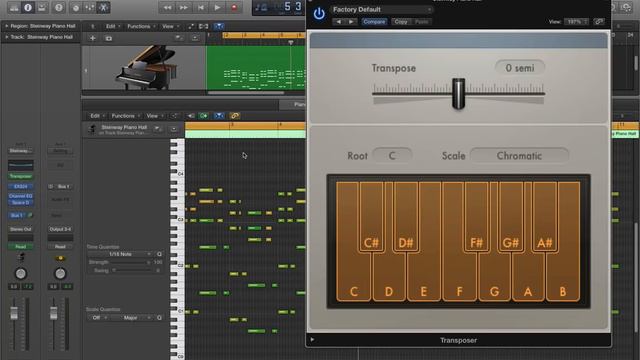
Task: Start playback with the Play button
Action: (x=217, y=7)
